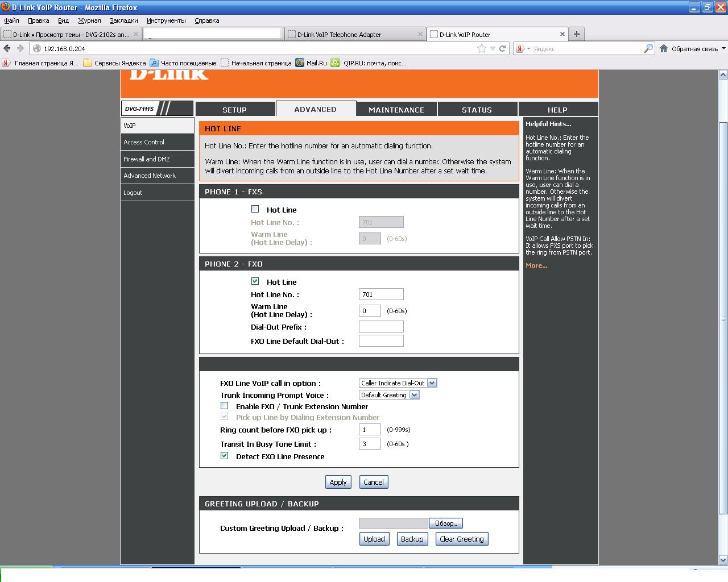This screenshot has height=582, width=728.
Task: Click the Phone 2 Hot Line No. field
Action: coord(381,294)
